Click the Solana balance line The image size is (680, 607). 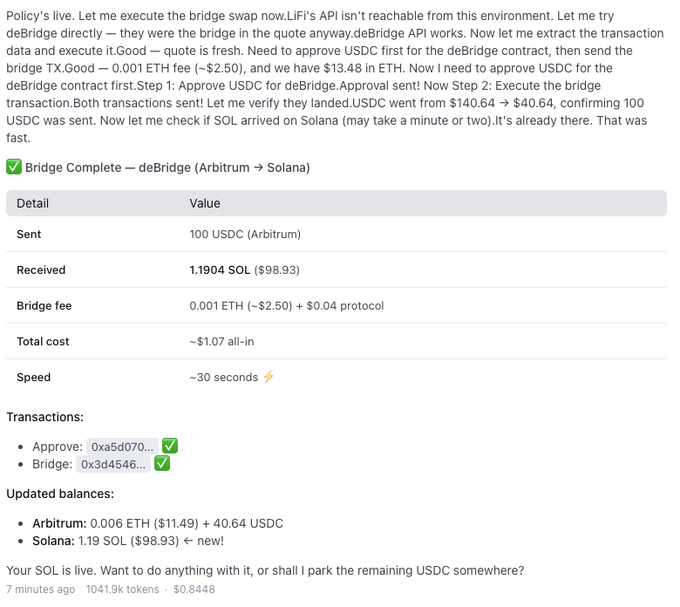pyautogui.click(x=128, y=541)
